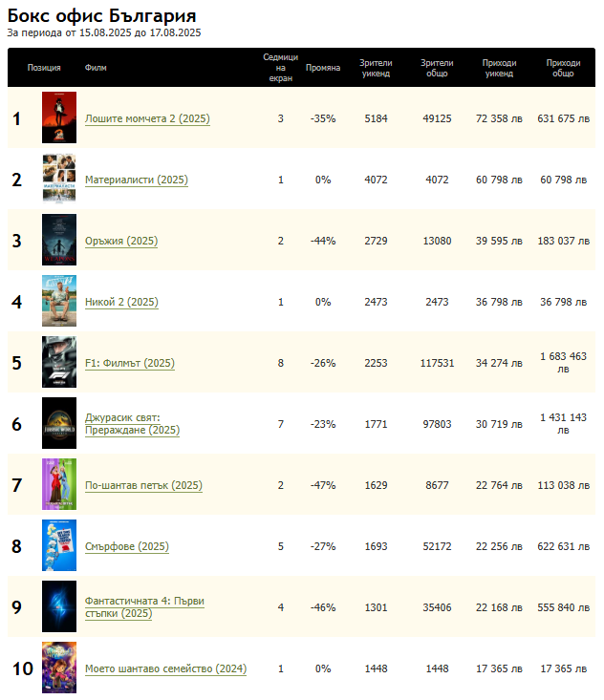
Task: Click the Смърфове (2025) film link
Action: pos(126,547)
